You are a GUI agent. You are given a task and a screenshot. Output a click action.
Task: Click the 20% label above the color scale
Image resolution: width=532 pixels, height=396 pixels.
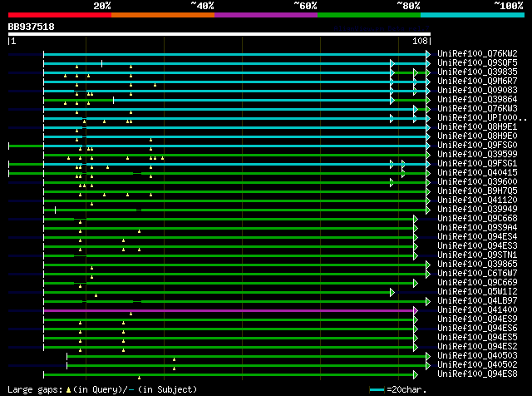[101, 6]
